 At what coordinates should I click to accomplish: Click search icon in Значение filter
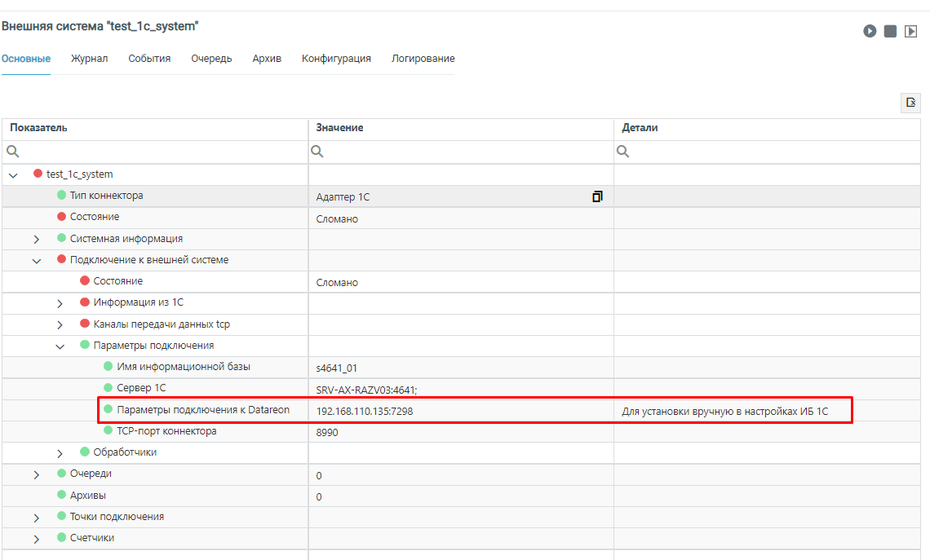317,152
